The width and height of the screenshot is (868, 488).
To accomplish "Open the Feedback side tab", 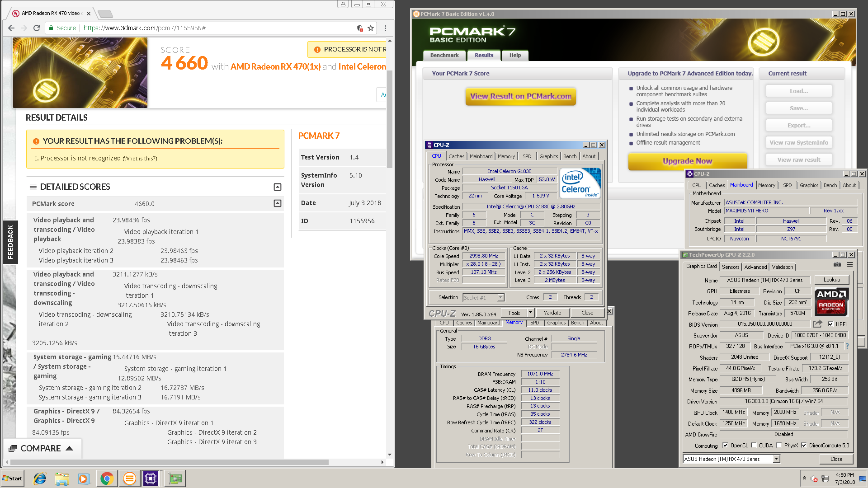I will [x=10, y=242].
